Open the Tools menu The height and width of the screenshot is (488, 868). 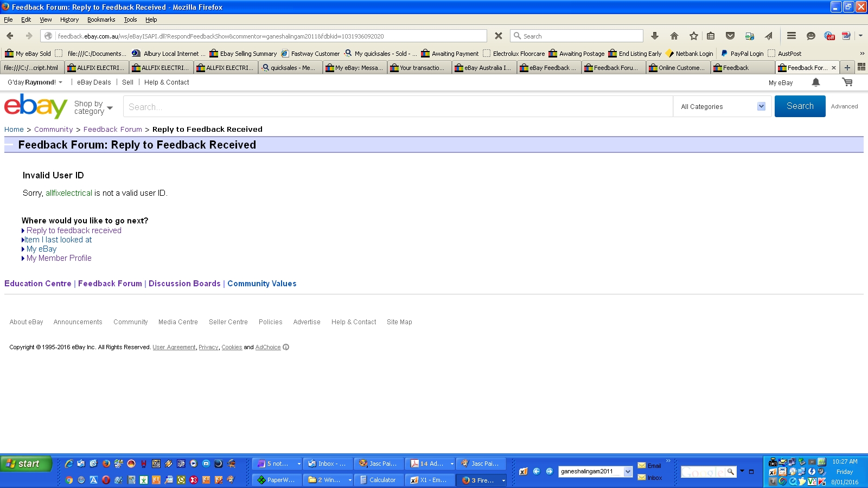[130, 20]
